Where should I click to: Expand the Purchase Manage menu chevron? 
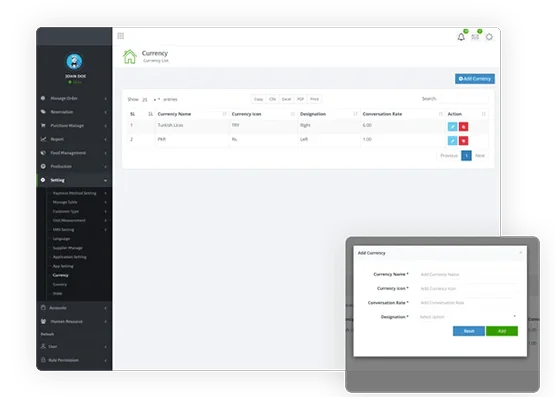coord(105,126)
